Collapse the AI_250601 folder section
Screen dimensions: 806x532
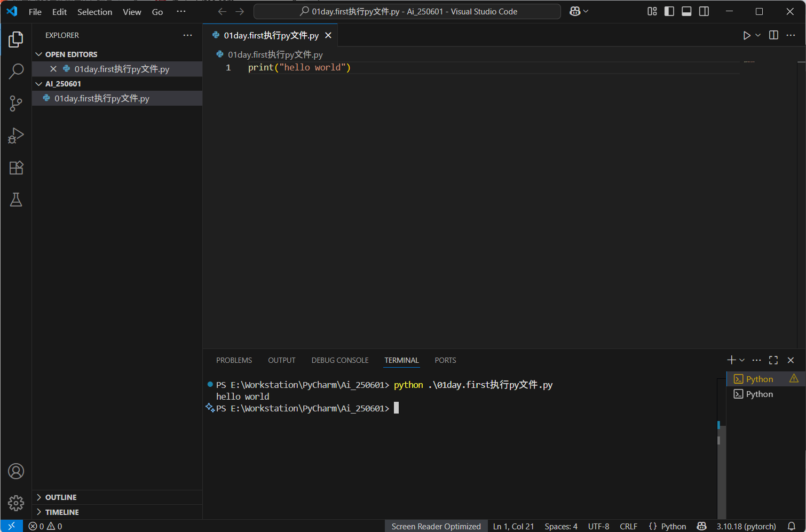coord(117,84)
